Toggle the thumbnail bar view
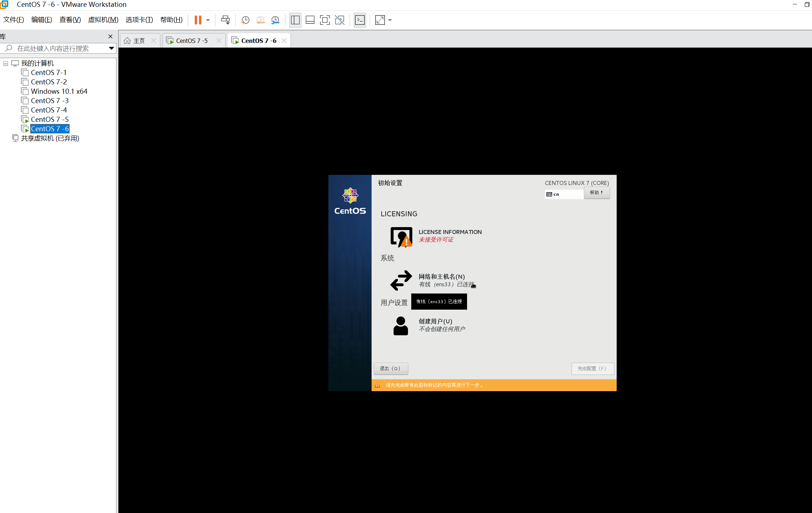The width and height of the screenshot is (812, 513). pyautogui.click(x=310, y=20)
